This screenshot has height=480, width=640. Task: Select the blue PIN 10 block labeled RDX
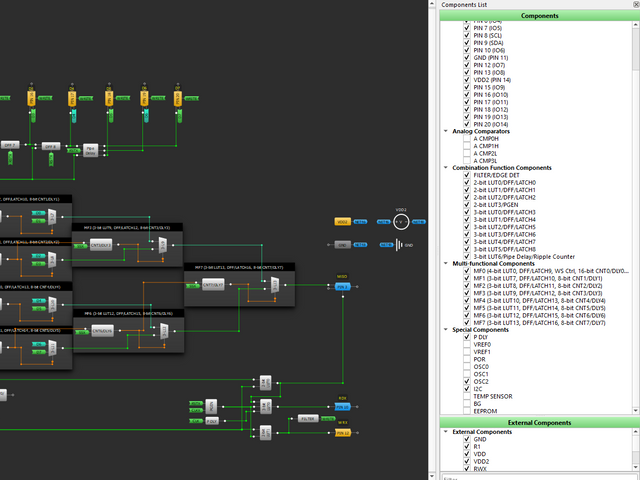click(342, 407)
